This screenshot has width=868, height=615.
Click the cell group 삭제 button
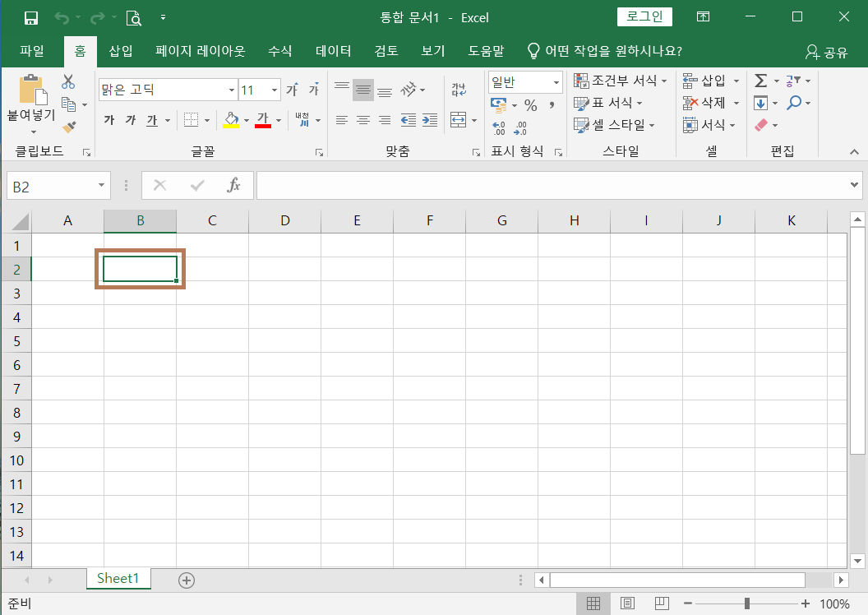click(x=711, y=103)
